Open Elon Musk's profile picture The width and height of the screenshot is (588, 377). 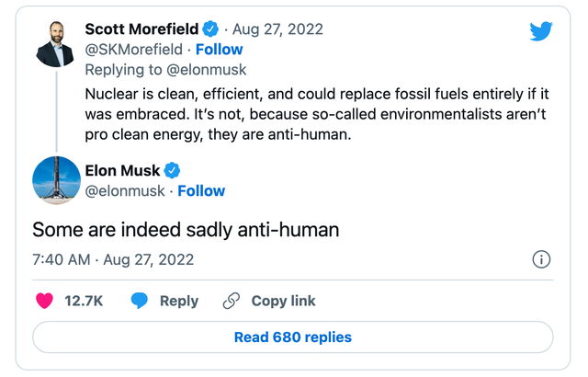tap(55, 180)
